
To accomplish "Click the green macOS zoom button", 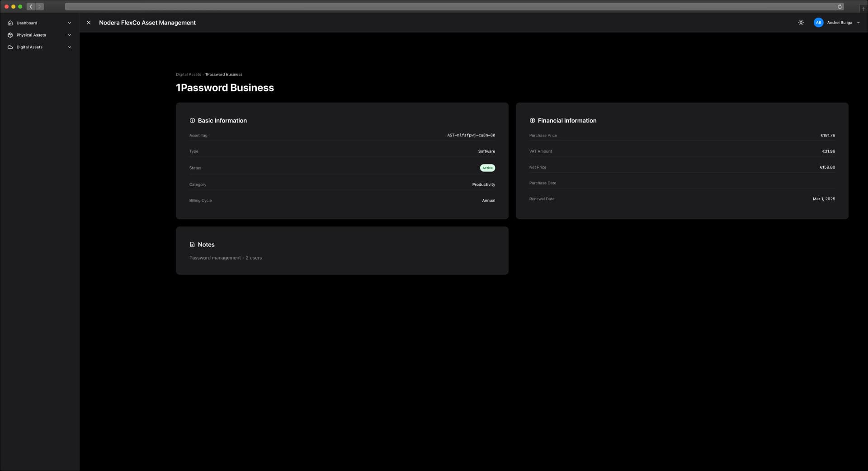I will point(20,7).
